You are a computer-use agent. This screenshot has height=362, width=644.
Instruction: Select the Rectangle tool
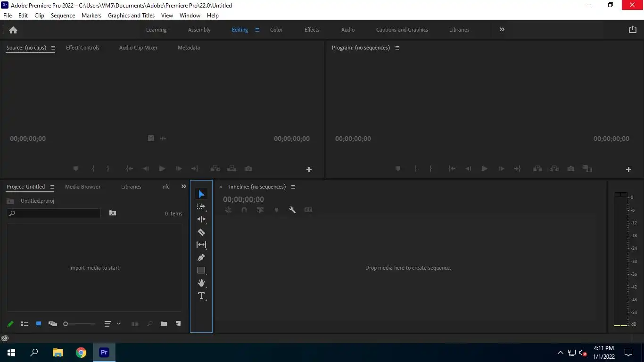(x=201, y=271)
